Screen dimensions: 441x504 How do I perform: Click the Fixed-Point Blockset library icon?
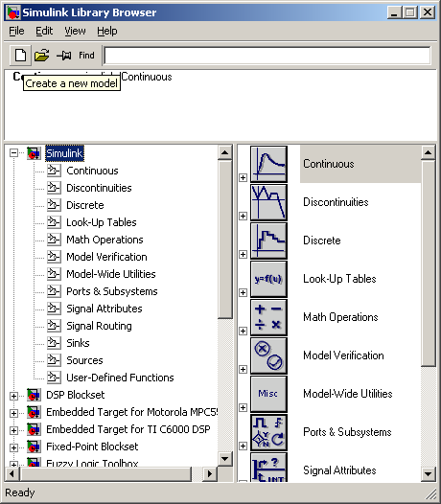34,447
